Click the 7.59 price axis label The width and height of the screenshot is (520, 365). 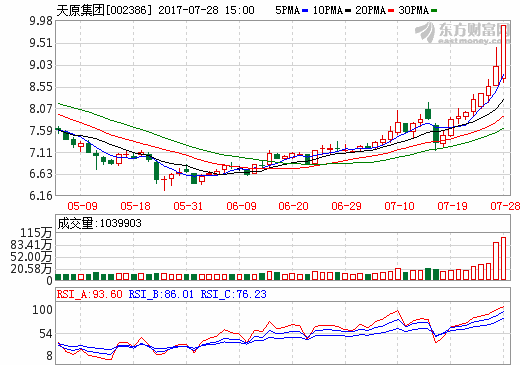pyautogui.click(x=41, y=131)
